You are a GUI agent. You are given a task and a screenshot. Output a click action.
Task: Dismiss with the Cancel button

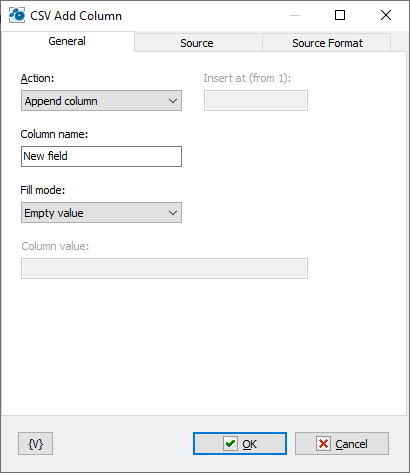(x=342, y=444)
